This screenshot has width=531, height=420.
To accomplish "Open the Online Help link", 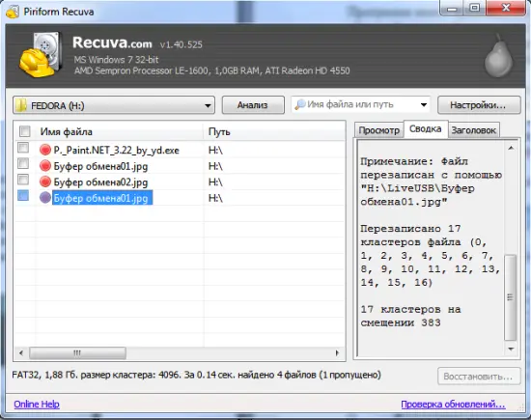I will (x=37, y=405).
